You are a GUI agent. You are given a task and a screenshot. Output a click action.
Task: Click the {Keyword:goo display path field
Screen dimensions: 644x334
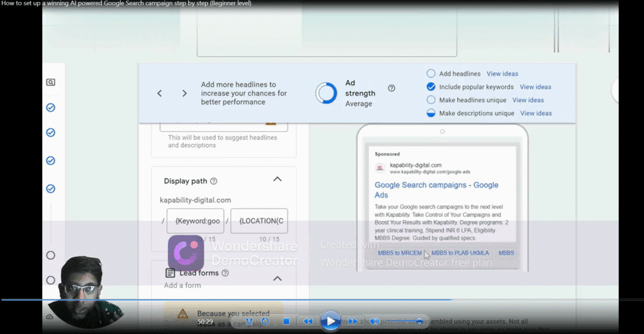pos(197,221)
